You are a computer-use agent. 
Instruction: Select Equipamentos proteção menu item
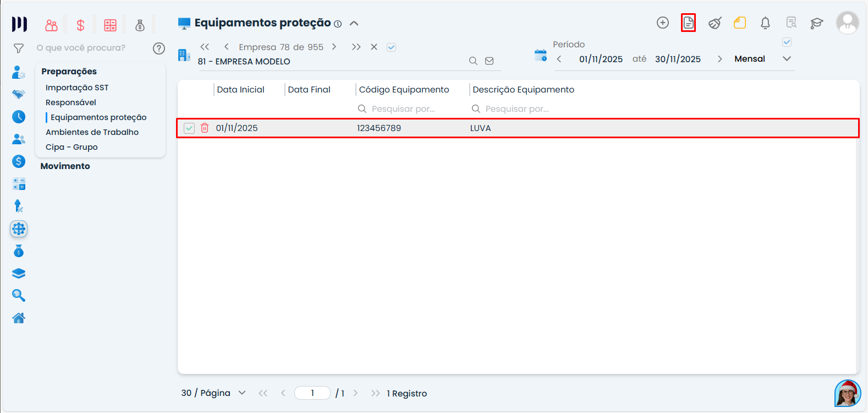click(x=98, y=117)
